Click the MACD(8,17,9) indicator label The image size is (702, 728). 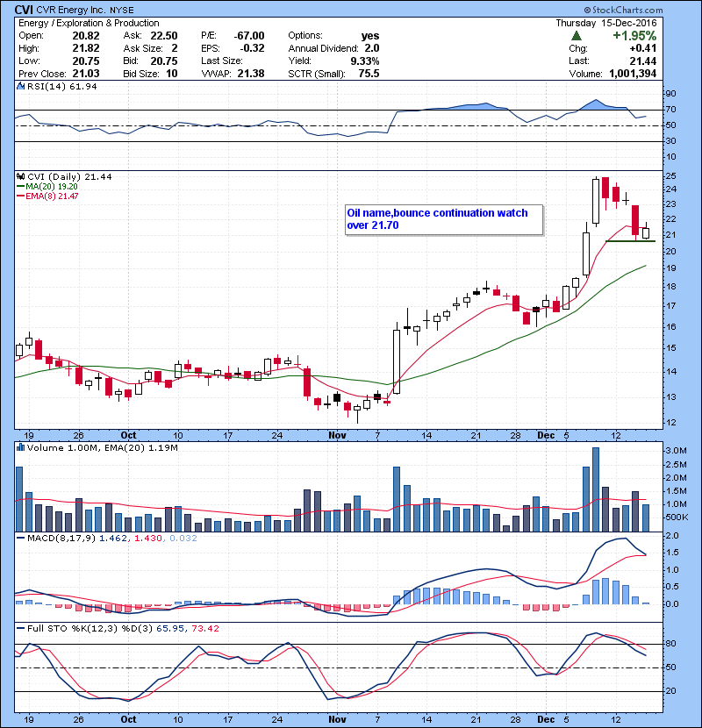(x=61, y=539)
